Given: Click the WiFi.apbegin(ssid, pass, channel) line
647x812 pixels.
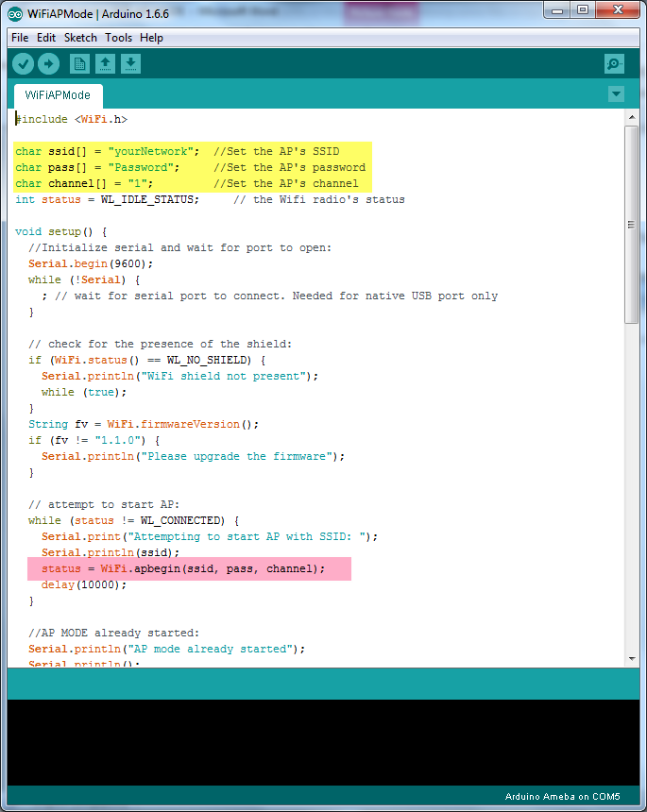Looking at the screenshot, I should pyautogui.click(x=183, y=568).
